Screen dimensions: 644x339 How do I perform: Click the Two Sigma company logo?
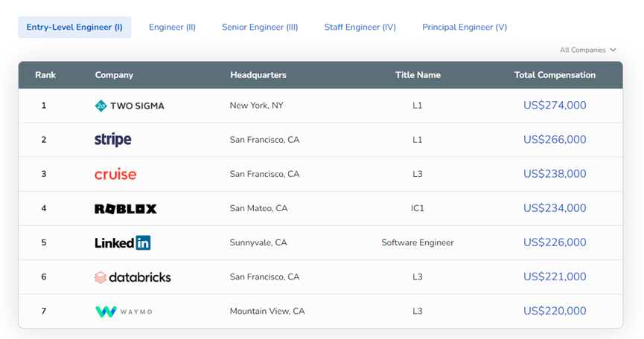[x=130, y=106]
